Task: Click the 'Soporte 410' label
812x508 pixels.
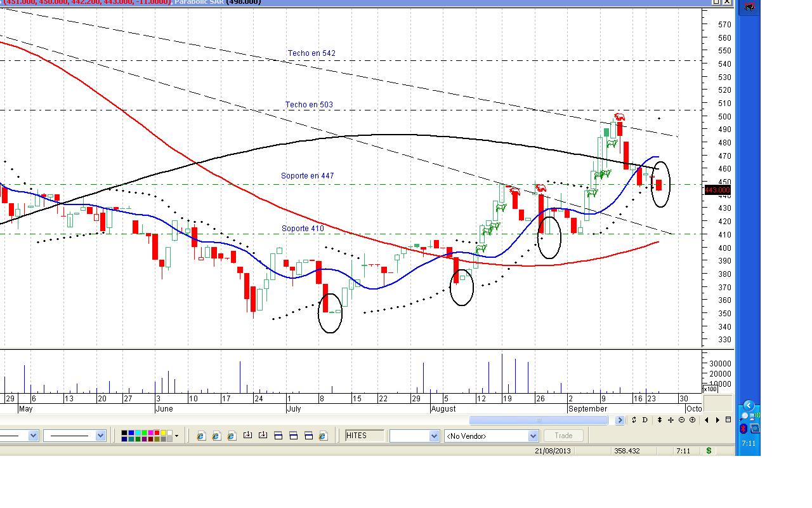Action: tap(303, 229)
